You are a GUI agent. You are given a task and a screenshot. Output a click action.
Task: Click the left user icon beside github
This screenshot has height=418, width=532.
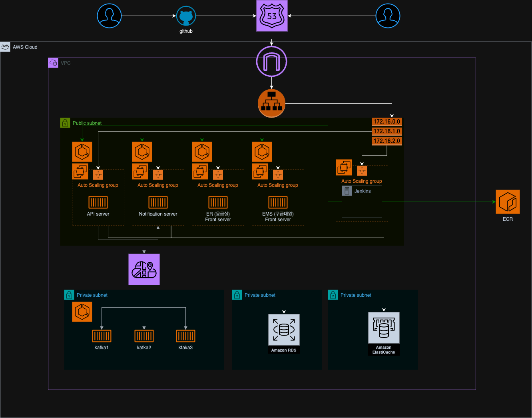click(109, 16)
